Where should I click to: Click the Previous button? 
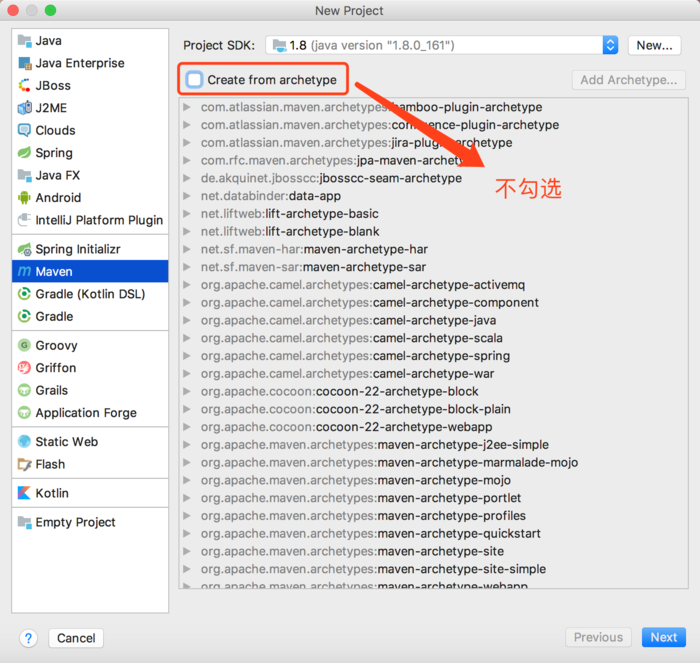tap(598, 637)
